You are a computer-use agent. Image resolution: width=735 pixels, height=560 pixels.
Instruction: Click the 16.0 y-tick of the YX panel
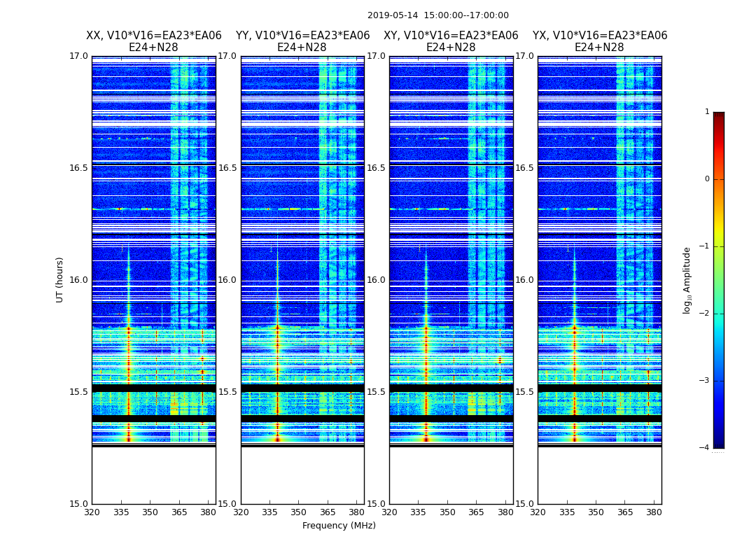click(524, 280)
